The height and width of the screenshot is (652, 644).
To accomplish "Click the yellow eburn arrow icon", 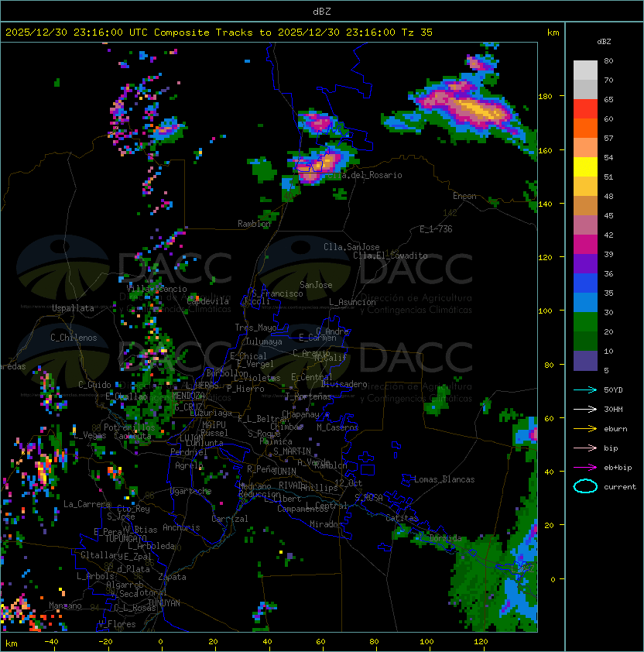I will click(x=585, y=429).
